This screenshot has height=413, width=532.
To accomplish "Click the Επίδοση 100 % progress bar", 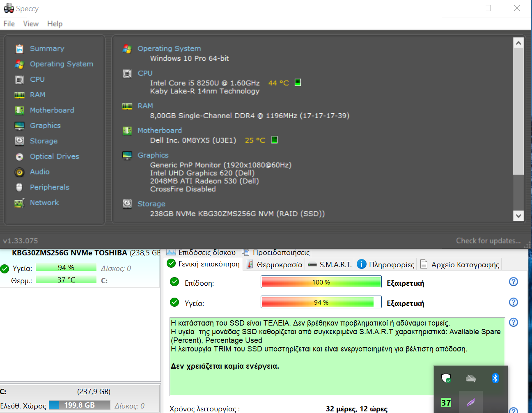I will click(321, 282).
